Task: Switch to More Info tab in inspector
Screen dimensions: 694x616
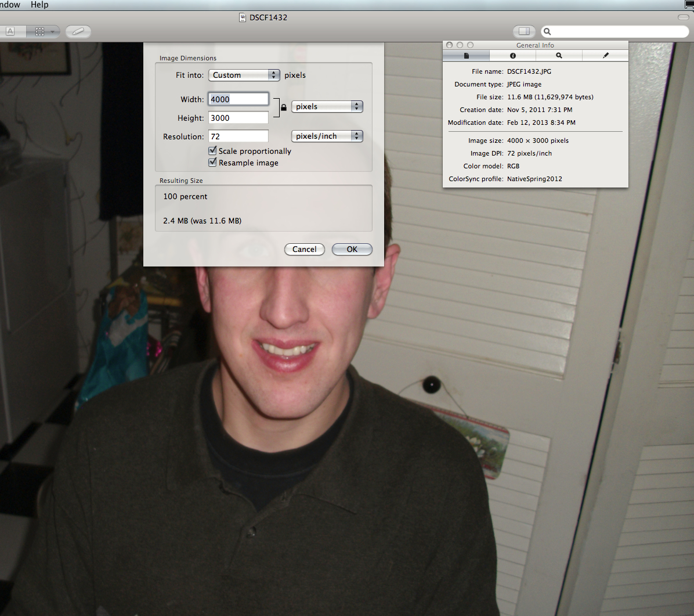Action: pyautogui.click(x=512, y=55)
